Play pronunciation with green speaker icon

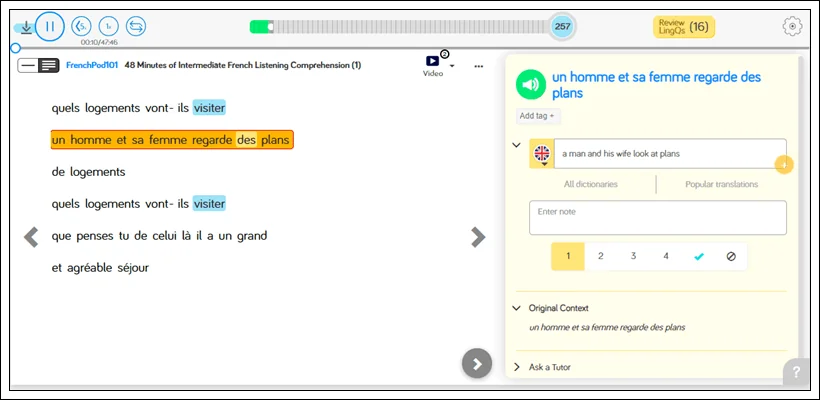(531, 85)
